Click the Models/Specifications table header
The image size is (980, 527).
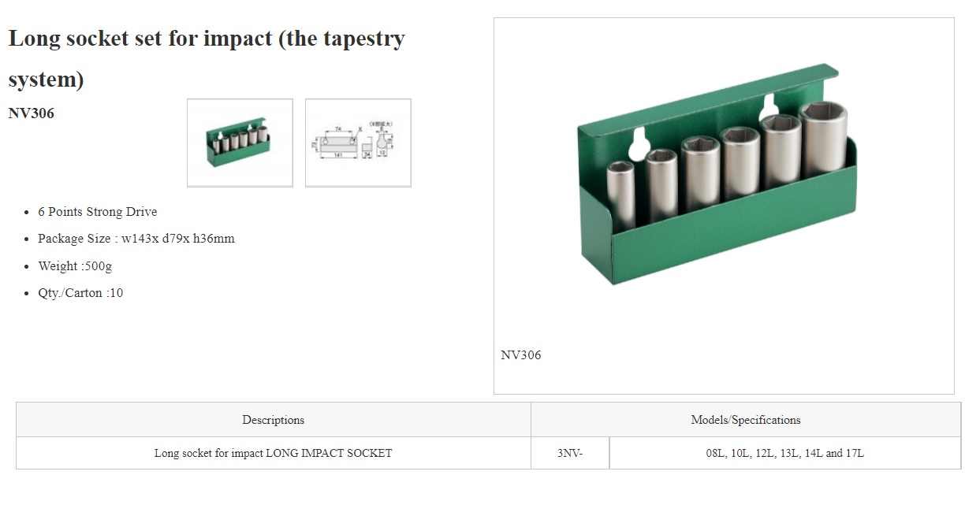[x=746, y=420]
